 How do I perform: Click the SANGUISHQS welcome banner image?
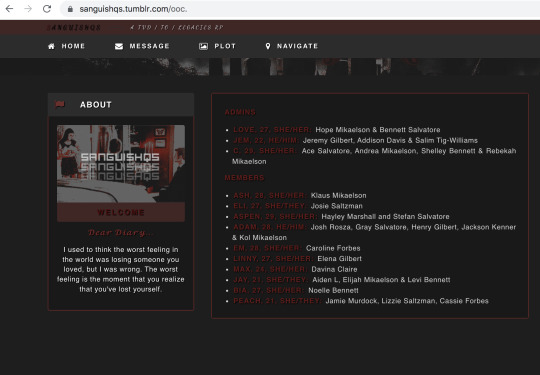121,164
